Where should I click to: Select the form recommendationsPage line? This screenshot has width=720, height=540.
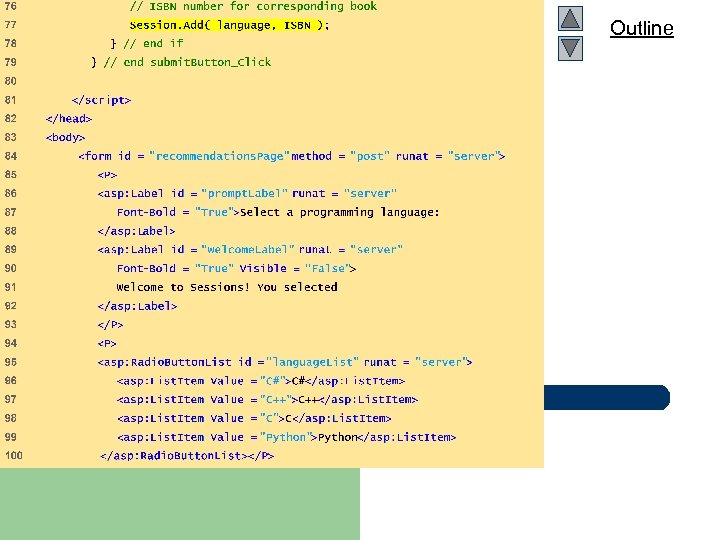(x=292, y=156)
